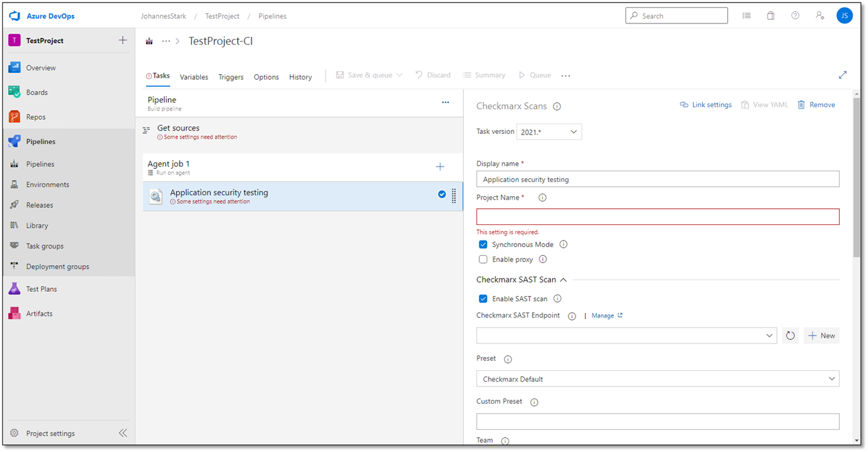The height and width of the screenshot is (452, 868).
Task: Click the plus icon beside TestProject
Action: click(123, 40)
